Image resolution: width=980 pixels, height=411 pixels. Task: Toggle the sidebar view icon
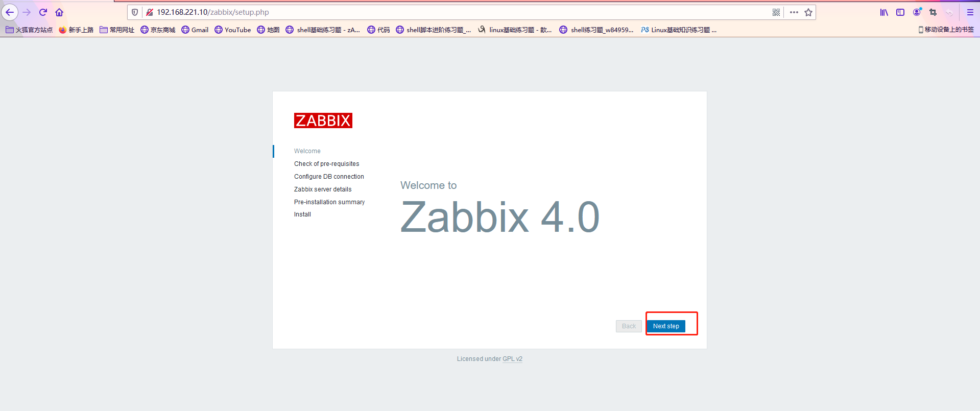pyautogui.click(x=900, y=12)
